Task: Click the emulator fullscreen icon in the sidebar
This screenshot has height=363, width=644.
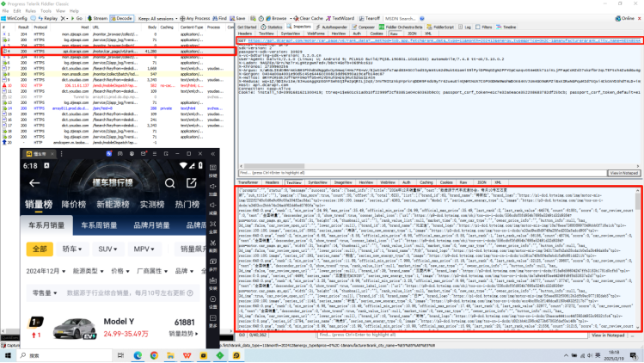Action: 212,224
